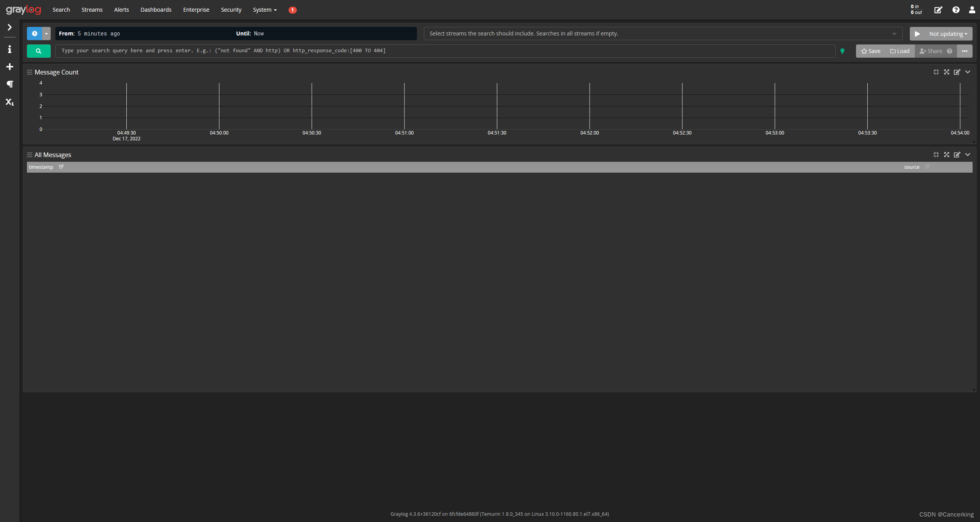Toggle the source column sort icon

(x=928, y=167)
